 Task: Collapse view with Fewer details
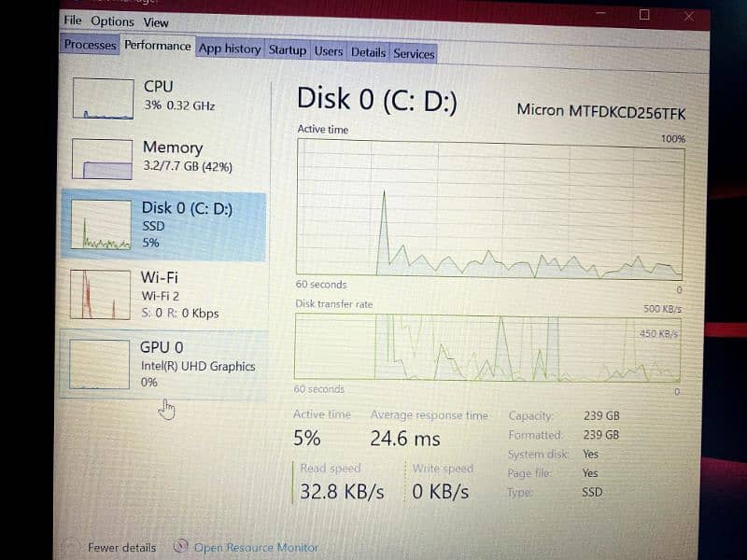click(x=122, y=548)
